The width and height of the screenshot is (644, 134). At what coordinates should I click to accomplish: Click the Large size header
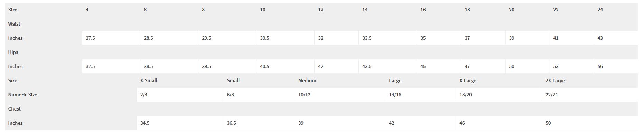395,80
